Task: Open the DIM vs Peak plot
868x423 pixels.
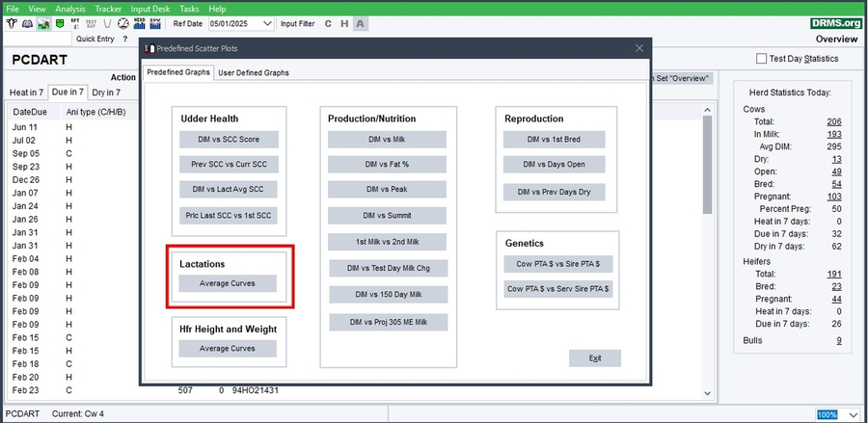Action: pos(387,189)
